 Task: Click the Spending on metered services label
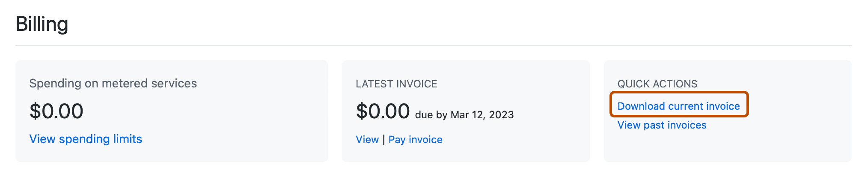pos(113,83)
